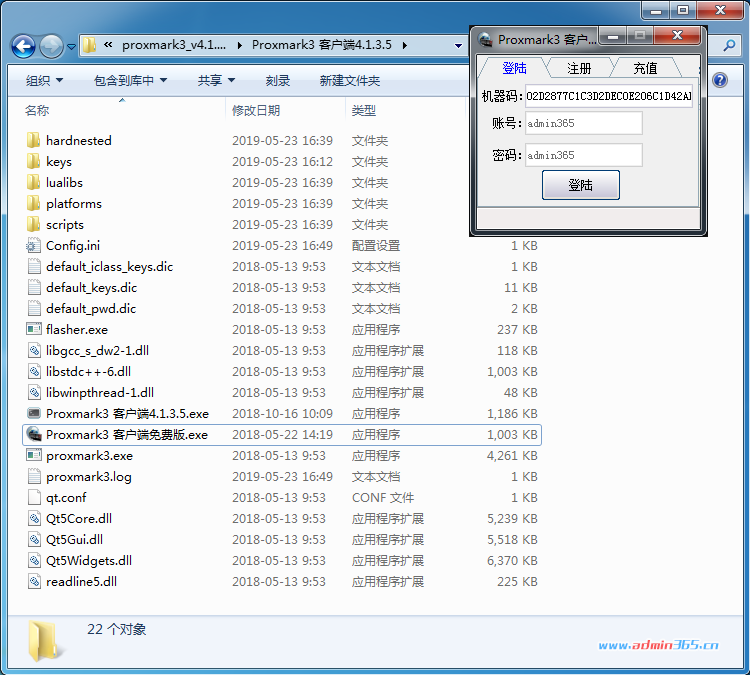
Task: Select the readline5.dll file icon
Action: (x=34, y=582)
